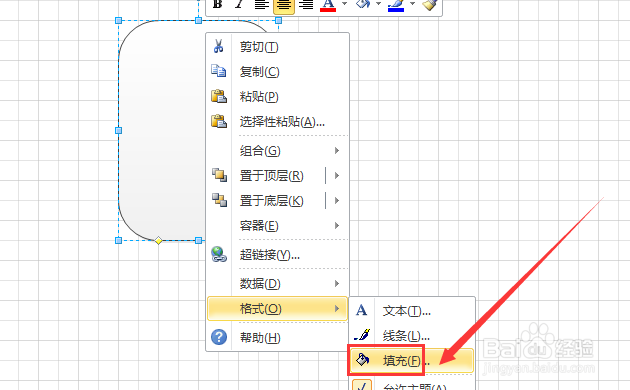Click the line pen icon in submenu
This screenshot has height=390, width=630.
[362, 335]
